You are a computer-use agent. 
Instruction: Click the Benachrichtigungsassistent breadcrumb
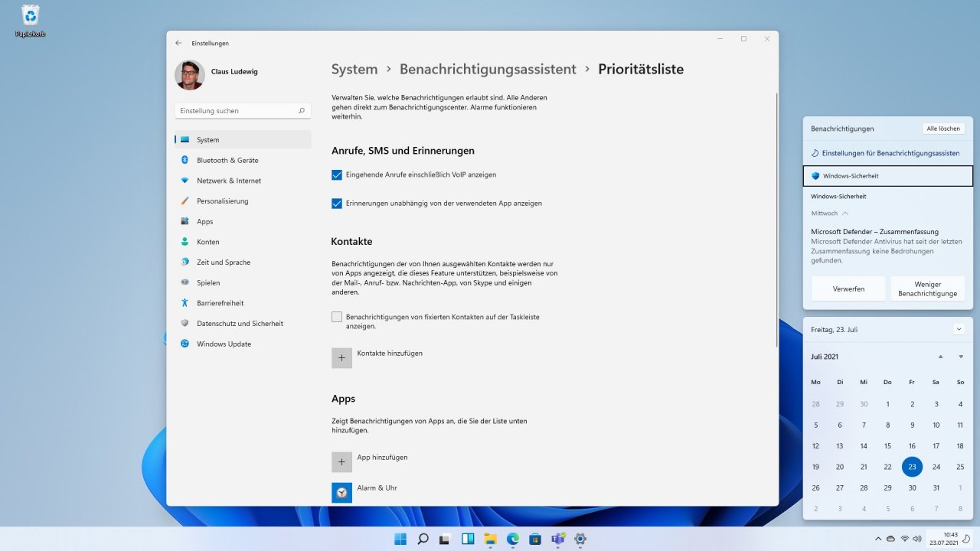(488, 70)
